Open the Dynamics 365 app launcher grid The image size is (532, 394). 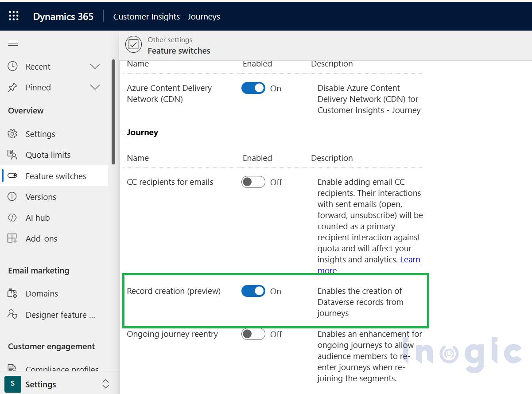click(14, 16)
